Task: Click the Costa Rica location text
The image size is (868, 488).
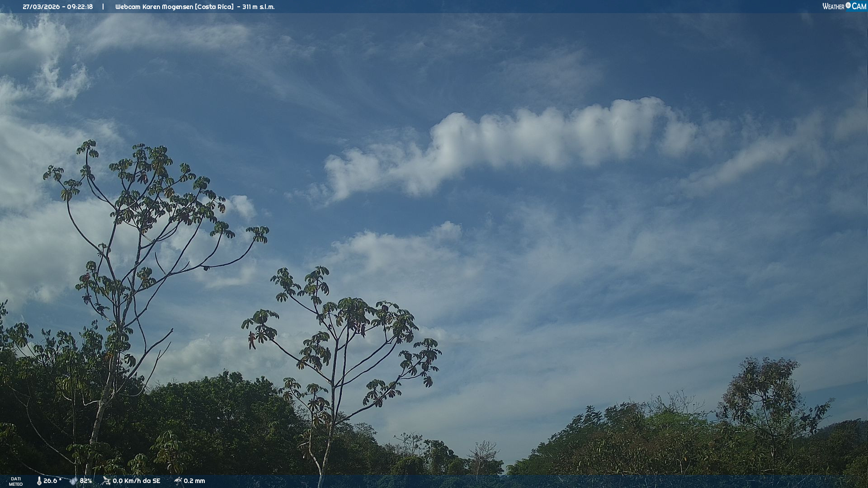Action: tap(214, 7)
